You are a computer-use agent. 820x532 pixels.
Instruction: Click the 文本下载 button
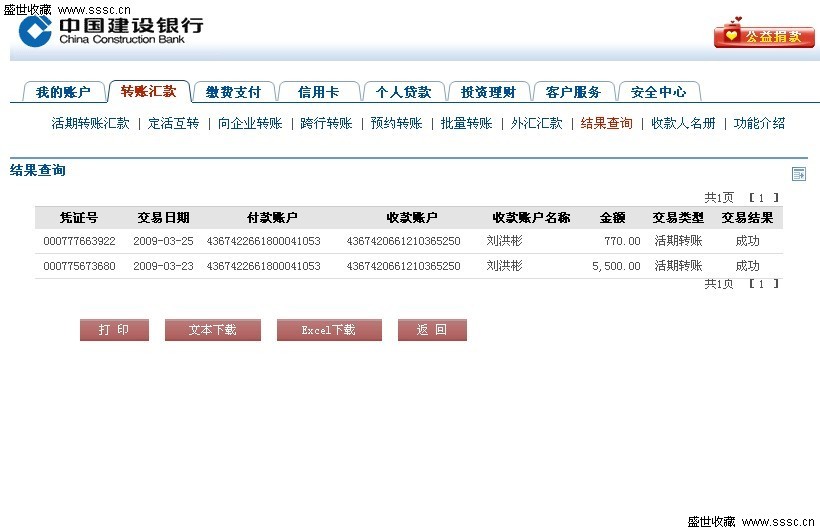(212, 330)
